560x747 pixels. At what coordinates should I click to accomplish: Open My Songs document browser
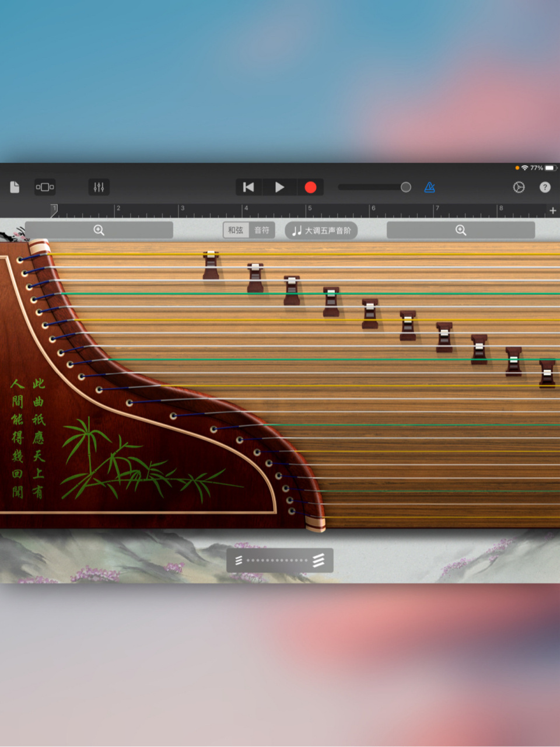[x=15, y=187]
